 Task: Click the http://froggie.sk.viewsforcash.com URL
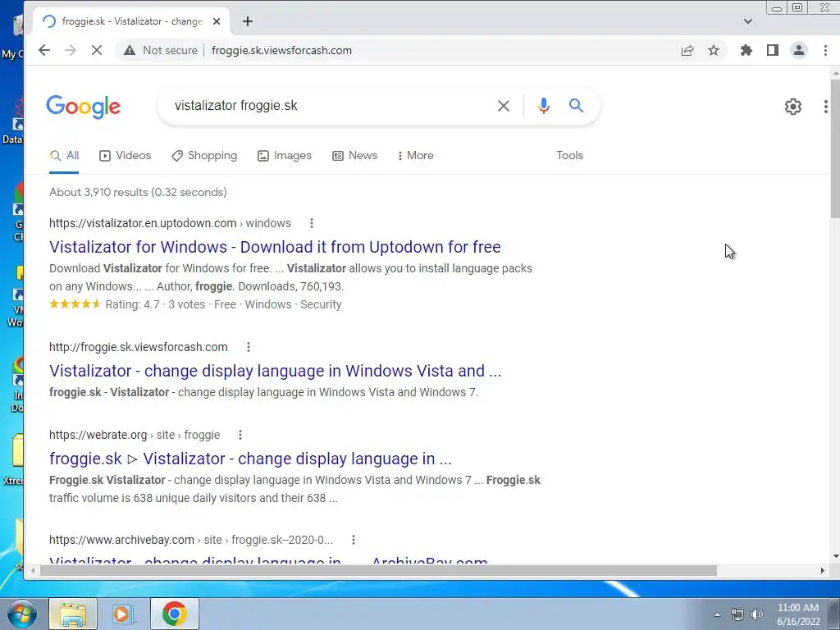138,347
